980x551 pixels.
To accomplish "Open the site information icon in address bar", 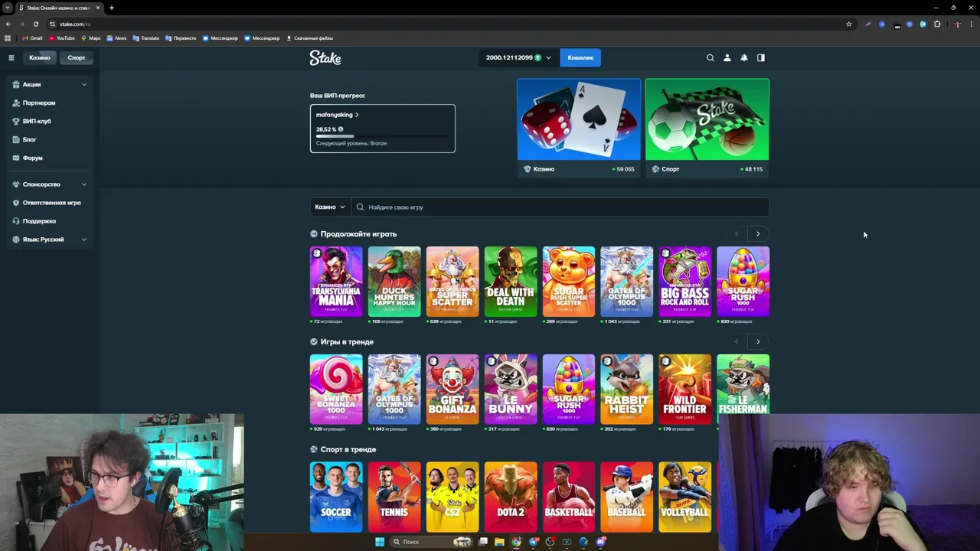I will point(52,24).
